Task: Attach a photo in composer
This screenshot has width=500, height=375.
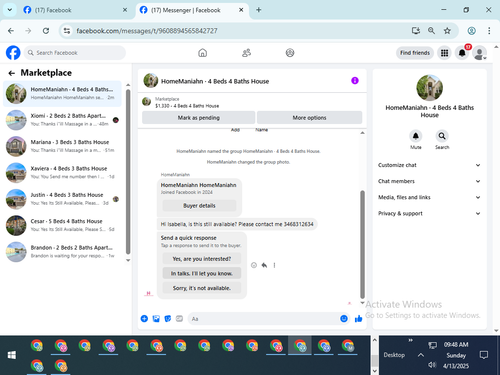Action: coord(156,319)
